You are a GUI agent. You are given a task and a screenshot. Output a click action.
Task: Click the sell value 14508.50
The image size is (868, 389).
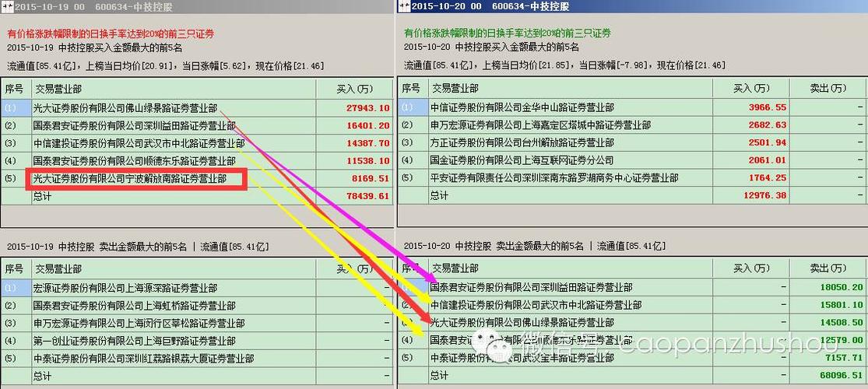point(842,323)
